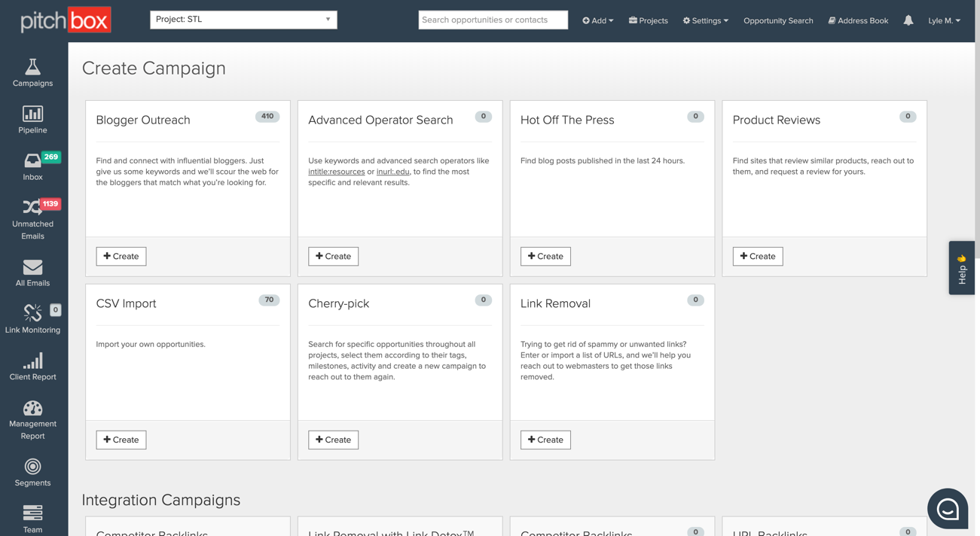Viewport: 980px width, 536px height.
Task: Open All Emails envelope icon
Action: 32,267
